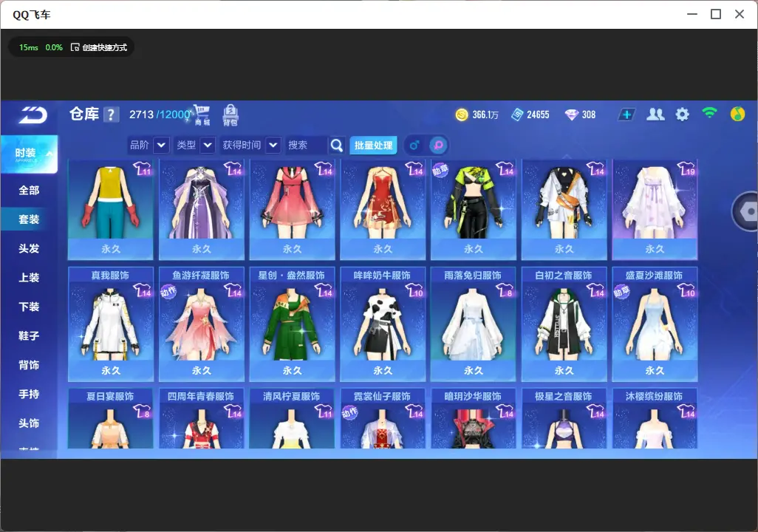
Task: Open the friends icon
Action: (655, 115)
